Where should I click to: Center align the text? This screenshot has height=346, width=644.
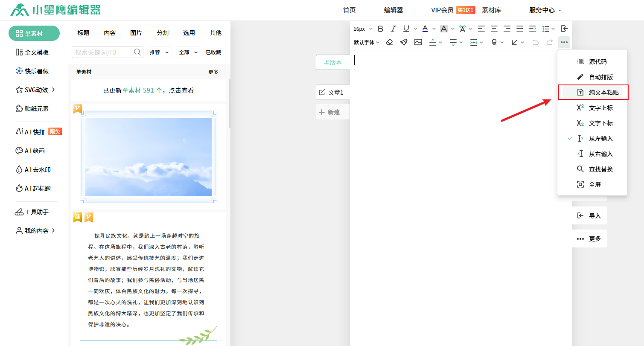pos(494,29)
